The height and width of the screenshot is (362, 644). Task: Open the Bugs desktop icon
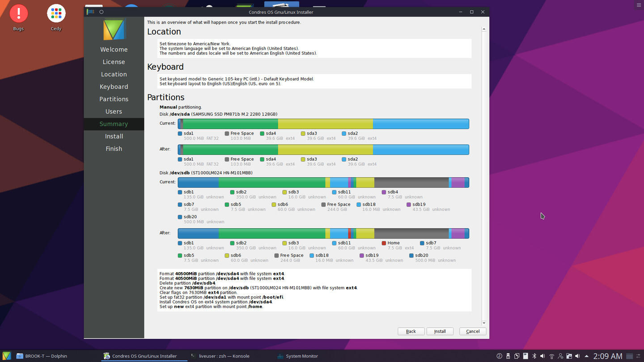18,18
